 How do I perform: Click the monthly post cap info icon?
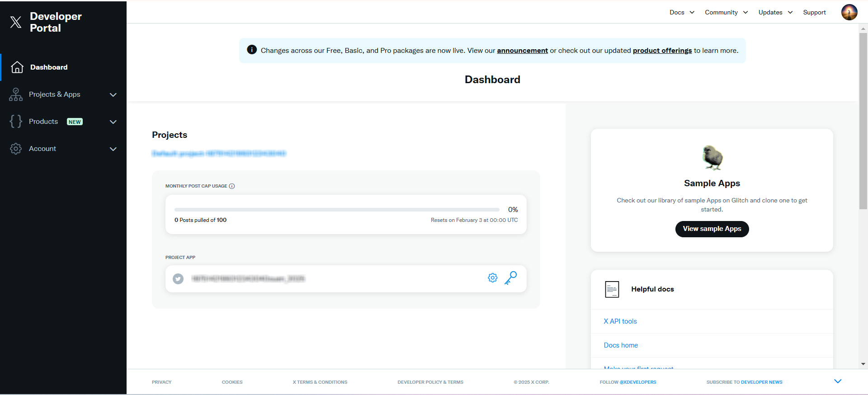[232, 186]
